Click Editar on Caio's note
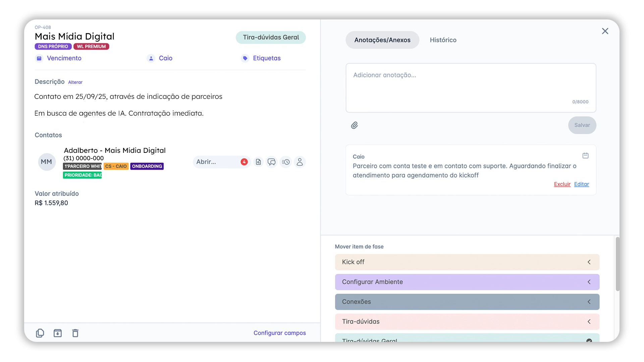The height and width of the screenshot is (362, 644). coord(581,184)
